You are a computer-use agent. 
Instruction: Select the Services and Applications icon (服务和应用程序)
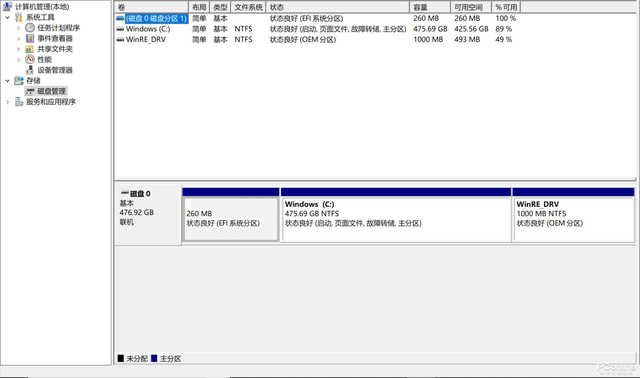(x=19, y=102)
